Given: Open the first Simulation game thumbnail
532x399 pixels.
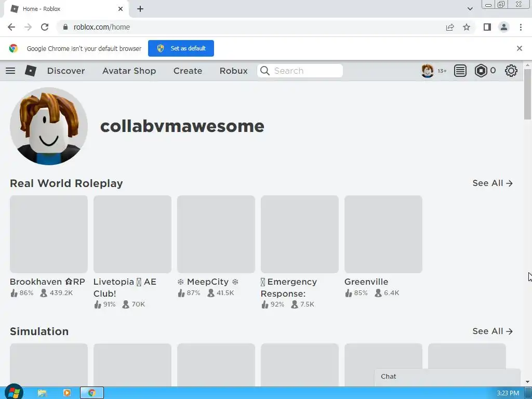Looking at the screenshot, I should click(x=49, y=365).
